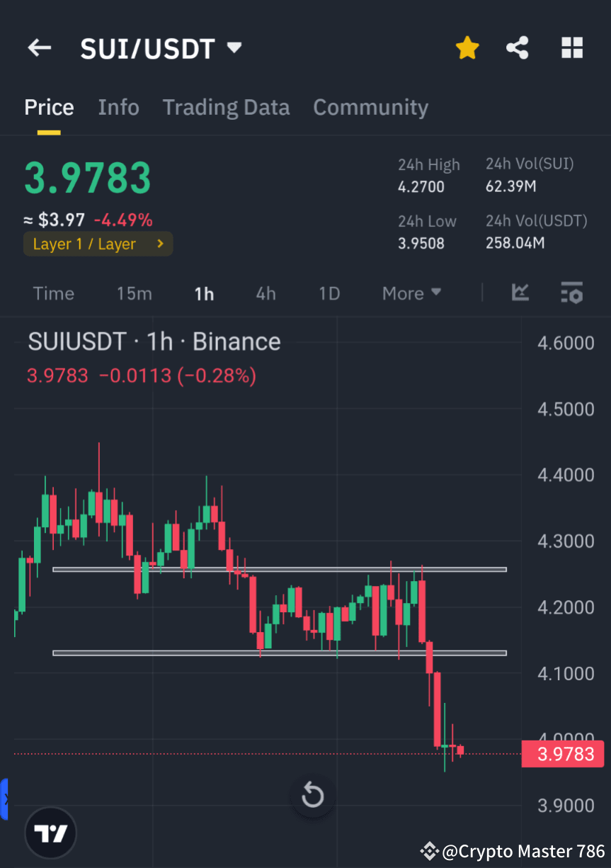Switch to the Trading Data tab

pos(226,107)
